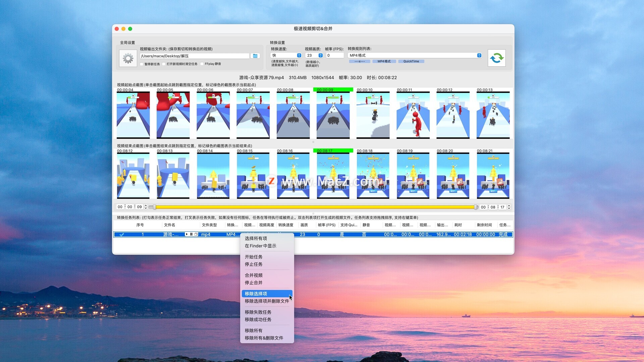The width and height of the screenshot is (644, 362).
Task: Click the green-blue convert refresh icon
Action: point(496,58)
